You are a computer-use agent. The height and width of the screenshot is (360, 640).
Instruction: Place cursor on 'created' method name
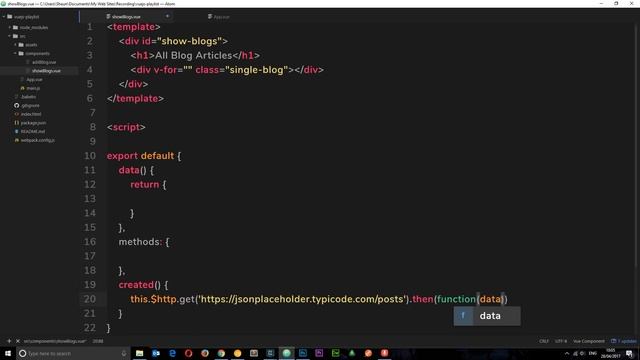point(136,285)
